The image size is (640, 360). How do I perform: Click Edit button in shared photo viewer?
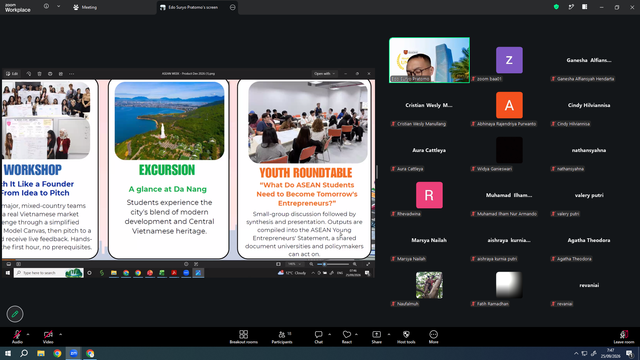point(12,74)
